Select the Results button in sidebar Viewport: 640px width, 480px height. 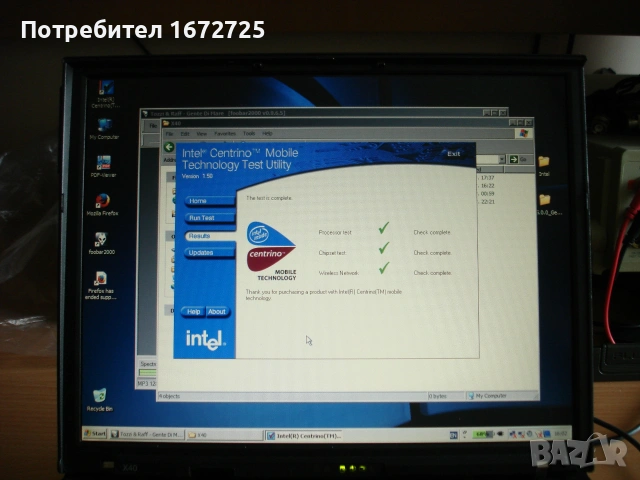click(x=210, y=236)
